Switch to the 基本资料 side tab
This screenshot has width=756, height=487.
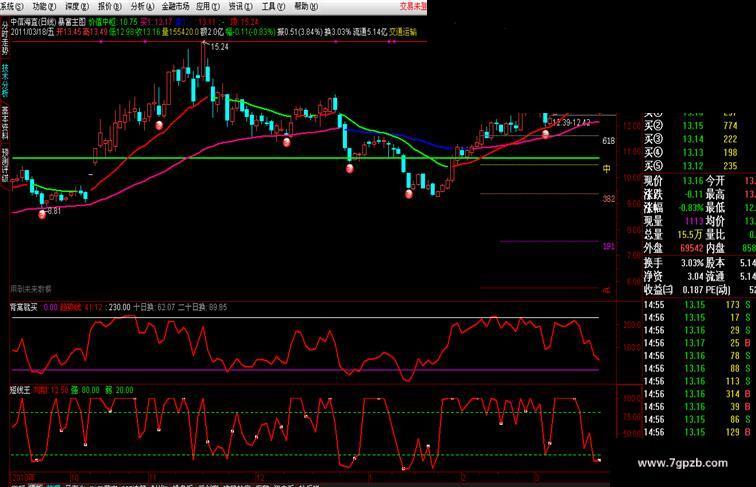coord(5,122)
